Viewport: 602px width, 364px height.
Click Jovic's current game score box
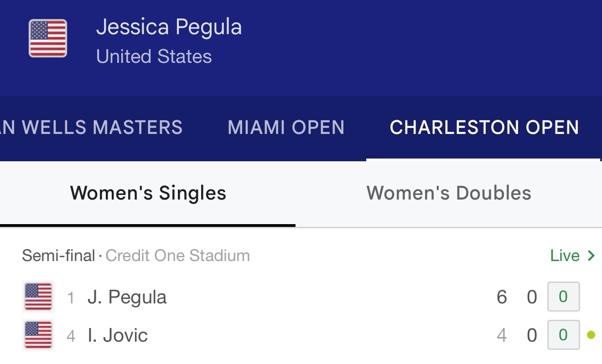(x=563, y=335)
